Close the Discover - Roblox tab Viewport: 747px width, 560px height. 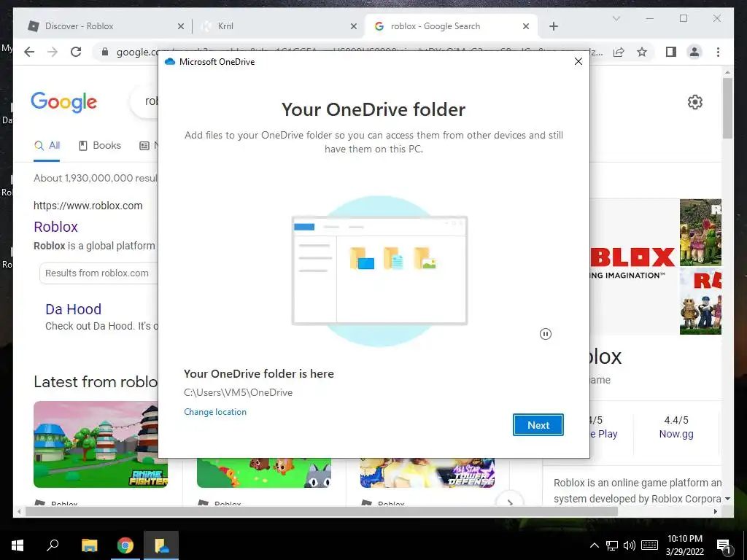tap(181, 26)
